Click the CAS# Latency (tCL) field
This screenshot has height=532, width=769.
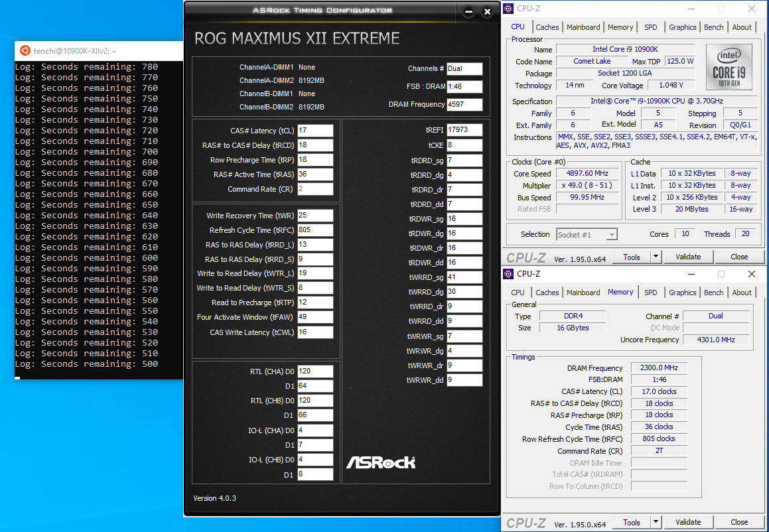315,131
